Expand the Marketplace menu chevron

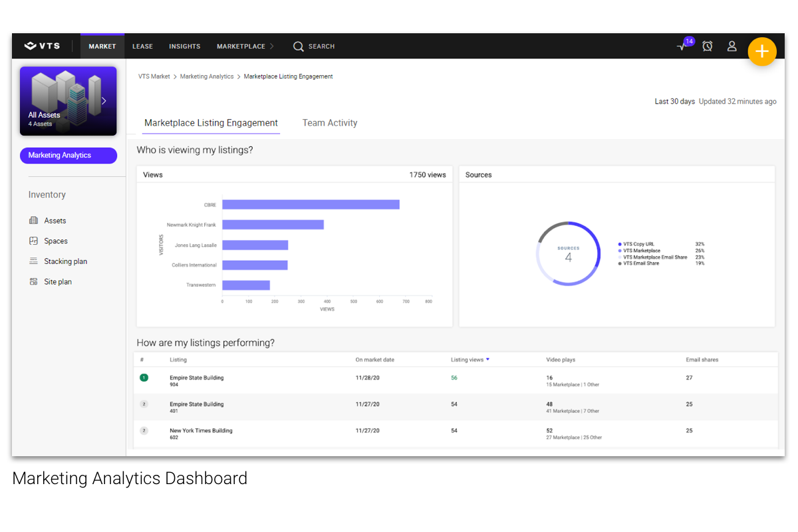pyautogui.click(x=271, y=47)
